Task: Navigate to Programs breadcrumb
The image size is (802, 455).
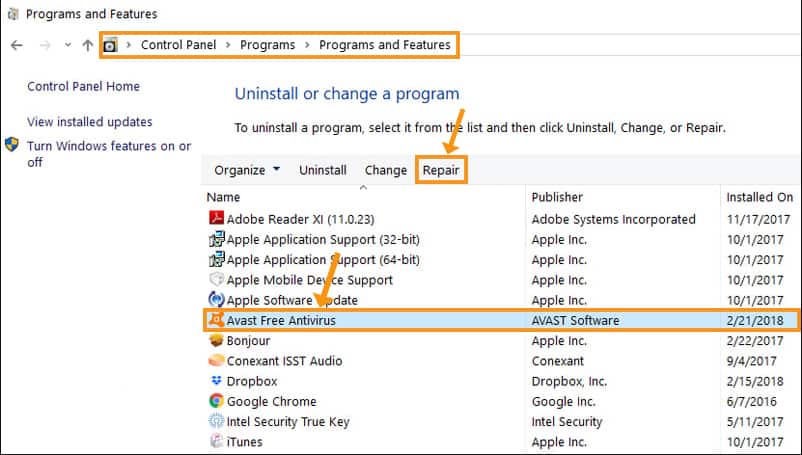Action: [x=268, y=45]
